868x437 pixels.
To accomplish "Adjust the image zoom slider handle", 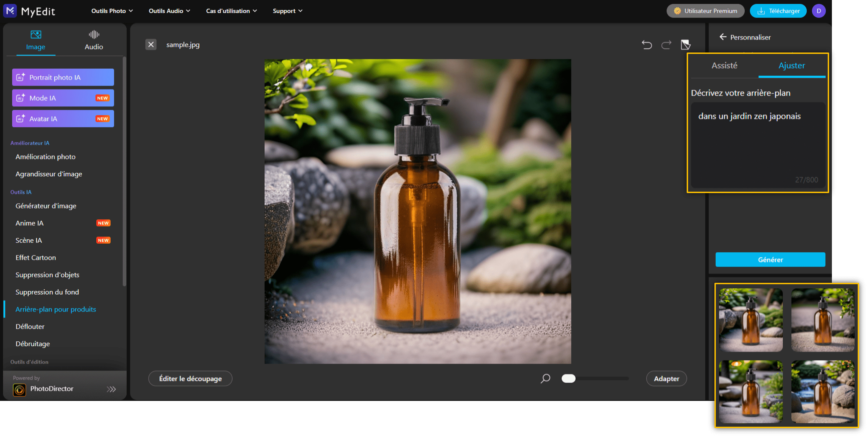I will pos(568,378).
